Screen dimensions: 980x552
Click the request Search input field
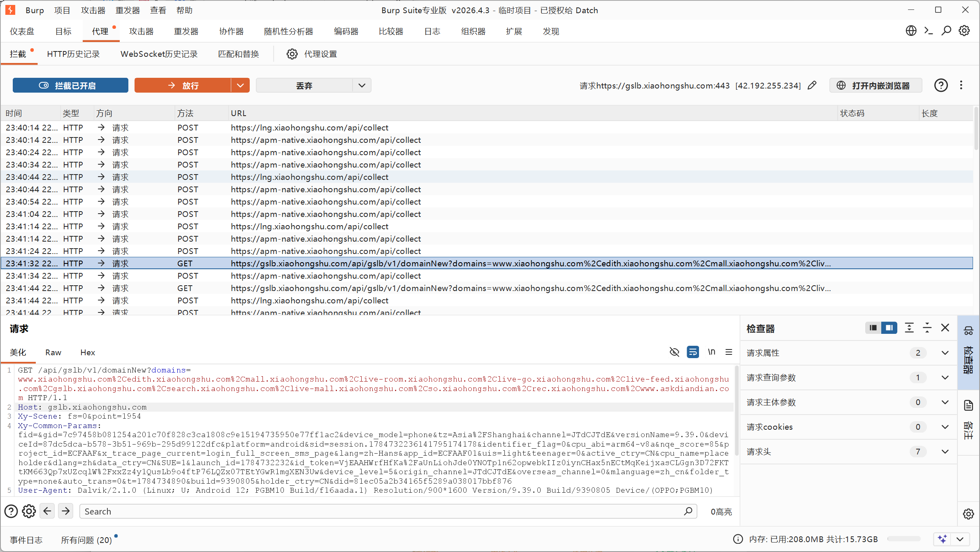pos(388,511)
